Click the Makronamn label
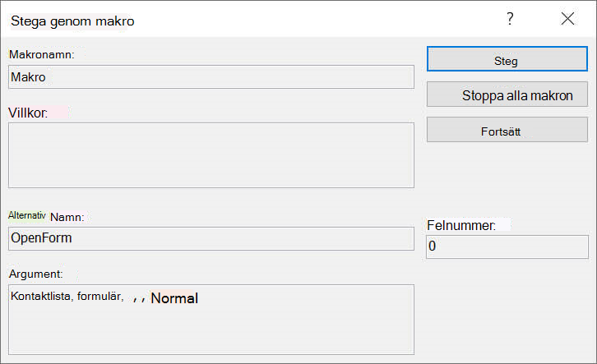 (42, 54)
